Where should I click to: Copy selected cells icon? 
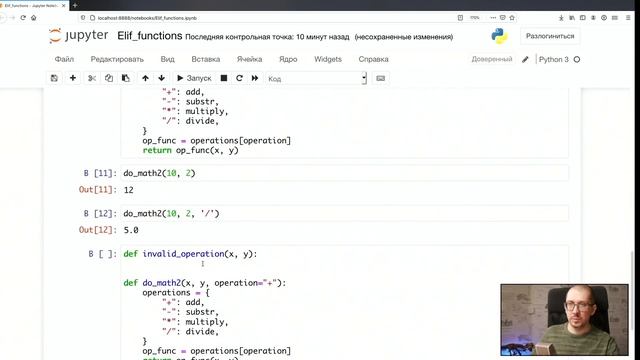click(x=109, y=78)
